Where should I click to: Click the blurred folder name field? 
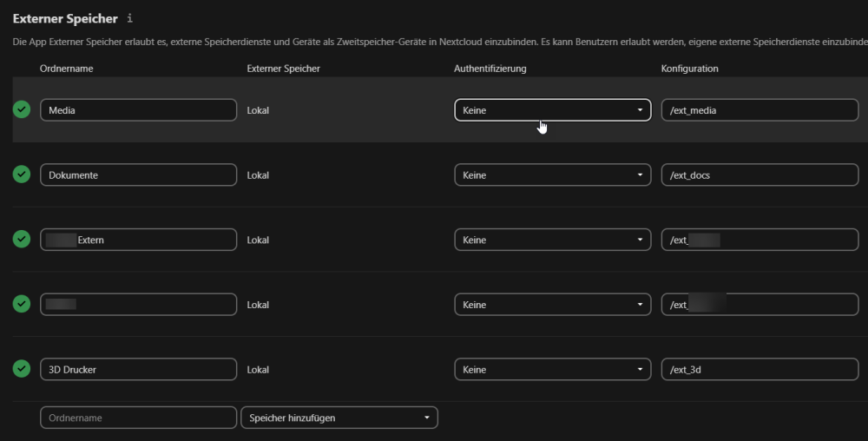coord(138,305)
